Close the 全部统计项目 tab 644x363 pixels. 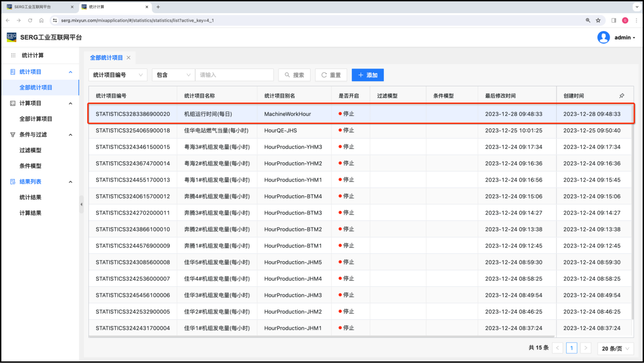click(129, 58)
